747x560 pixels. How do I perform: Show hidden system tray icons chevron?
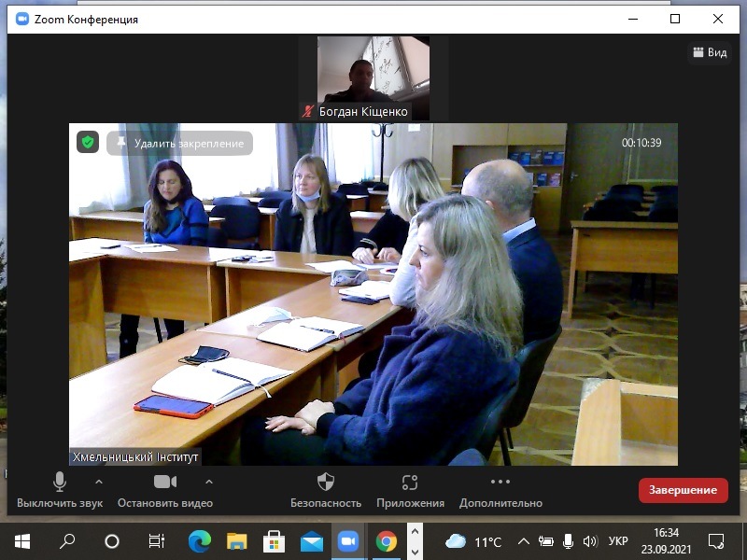pyautogui.click(x=524, y=541)
